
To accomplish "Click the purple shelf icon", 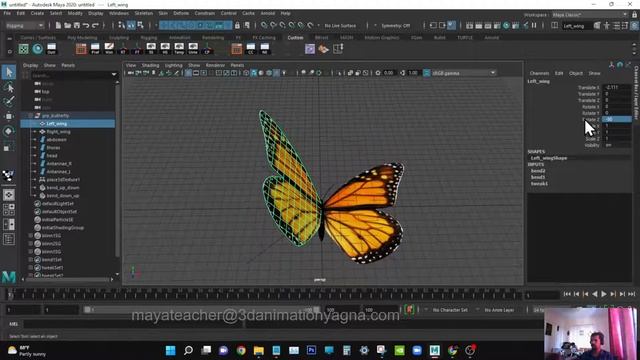I will [x=310, y=49].
